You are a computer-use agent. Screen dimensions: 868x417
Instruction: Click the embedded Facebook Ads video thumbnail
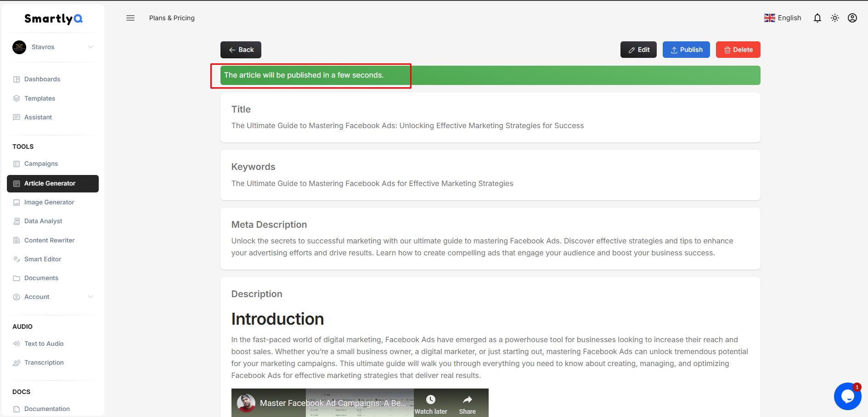360,403
